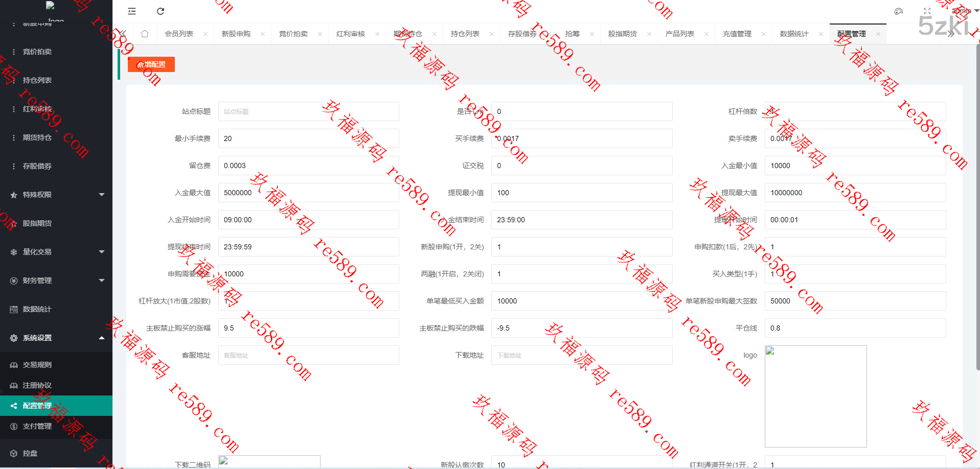
Task: Expand the 特殊权限 sidebar menu
Action: tap(56, 195)
